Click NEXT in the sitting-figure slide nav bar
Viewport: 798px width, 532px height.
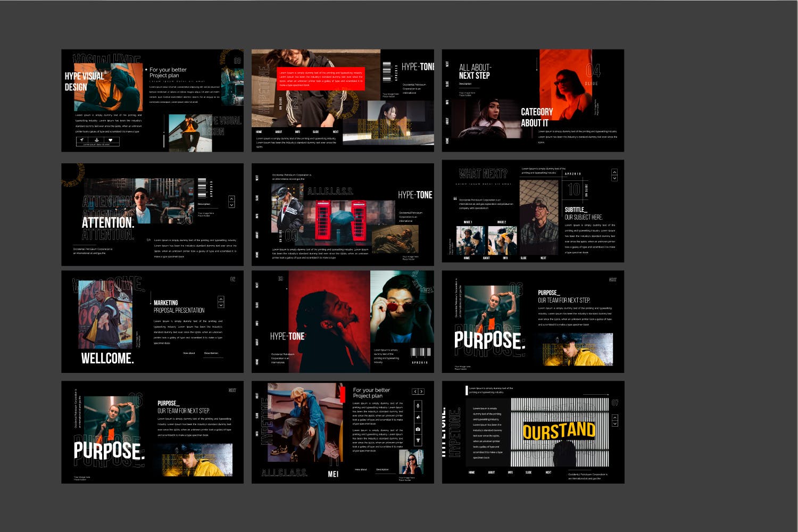336,132
